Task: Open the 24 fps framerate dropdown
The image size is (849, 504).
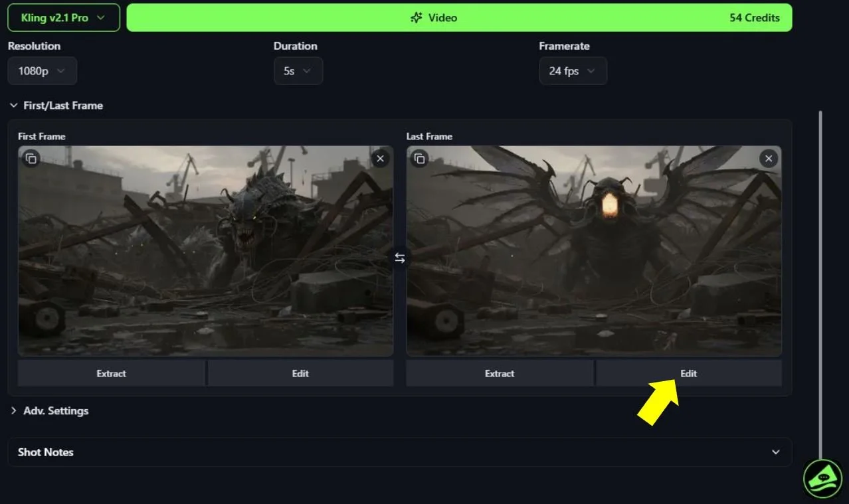Action: point(573,71)
